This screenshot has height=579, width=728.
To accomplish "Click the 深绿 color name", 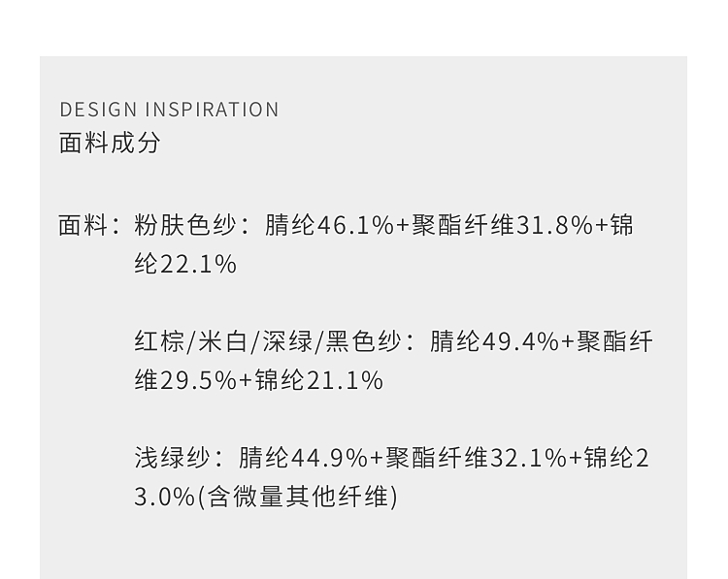I will pyautogui.click(x=287, y=342).
